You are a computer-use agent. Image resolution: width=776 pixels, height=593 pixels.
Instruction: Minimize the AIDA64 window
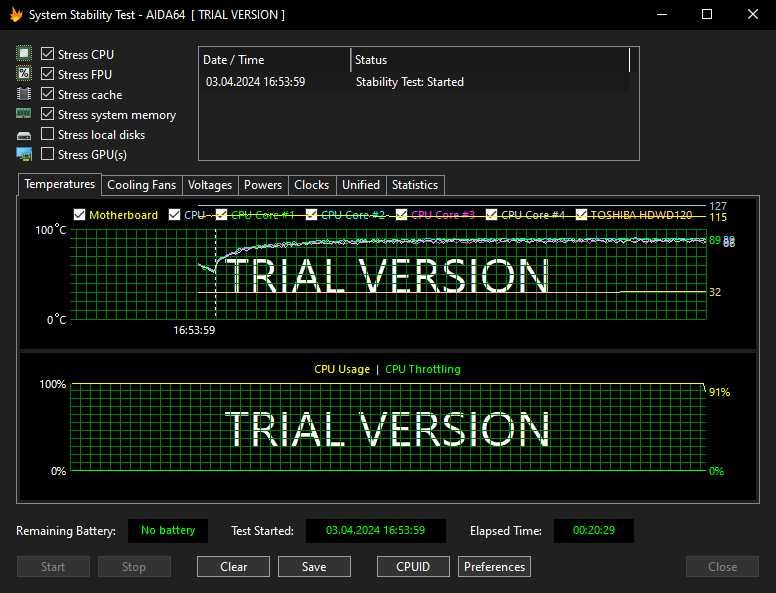pos(662,14)
